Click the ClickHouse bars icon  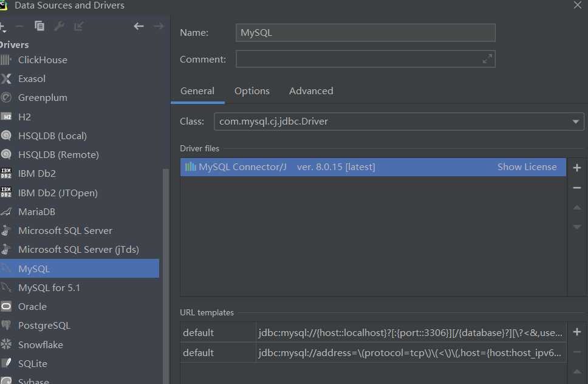(x=5, y=60)
